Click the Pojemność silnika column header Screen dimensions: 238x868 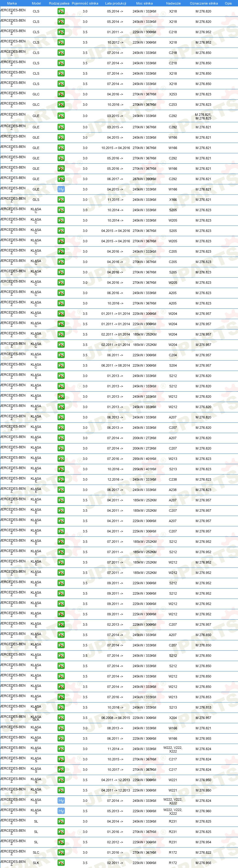coord(85,3)
